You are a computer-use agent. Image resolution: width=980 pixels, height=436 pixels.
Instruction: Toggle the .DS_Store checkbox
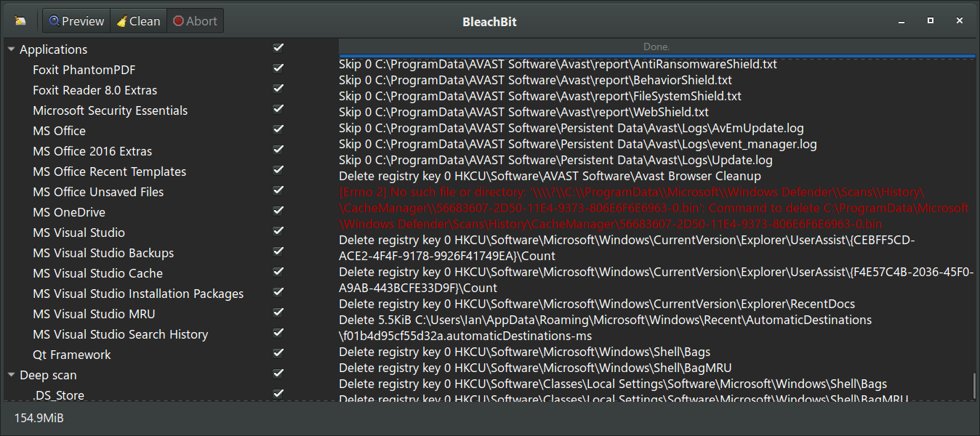pos(278,394)
